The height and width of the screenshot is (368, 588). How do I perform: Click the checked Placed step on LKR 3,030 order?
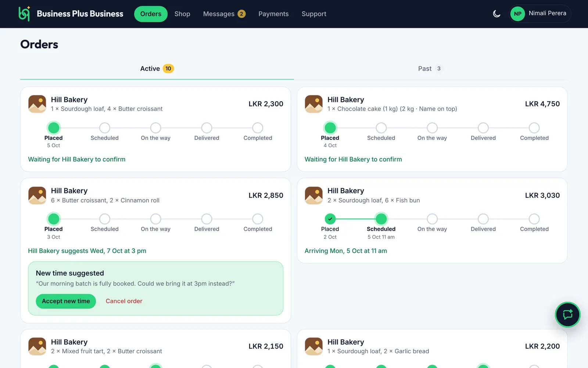330,219
